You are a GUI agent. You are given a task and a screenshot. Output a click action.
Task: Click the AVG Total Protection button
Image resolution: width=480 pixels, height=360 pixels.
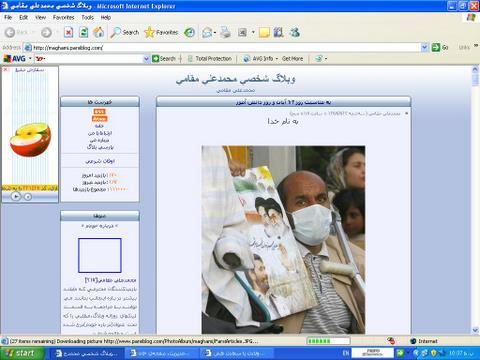point(209,59)
